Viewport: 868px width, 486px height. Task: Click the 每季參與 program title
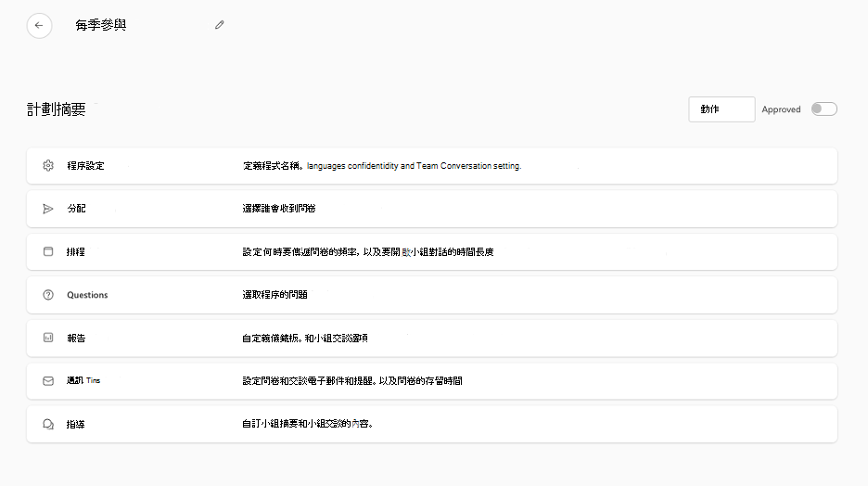pyautogui.click(x=101, y=25)
